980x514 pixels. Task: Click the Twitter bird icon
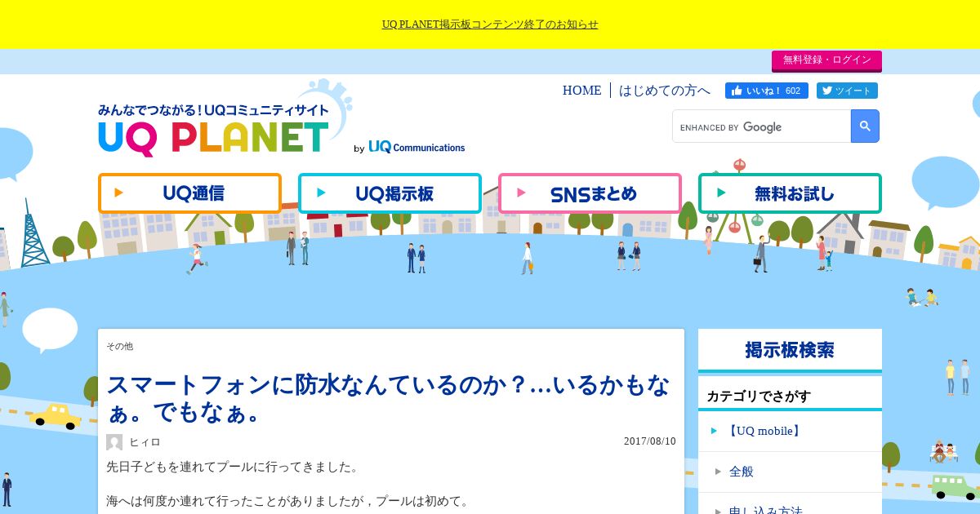click(827, 91)
